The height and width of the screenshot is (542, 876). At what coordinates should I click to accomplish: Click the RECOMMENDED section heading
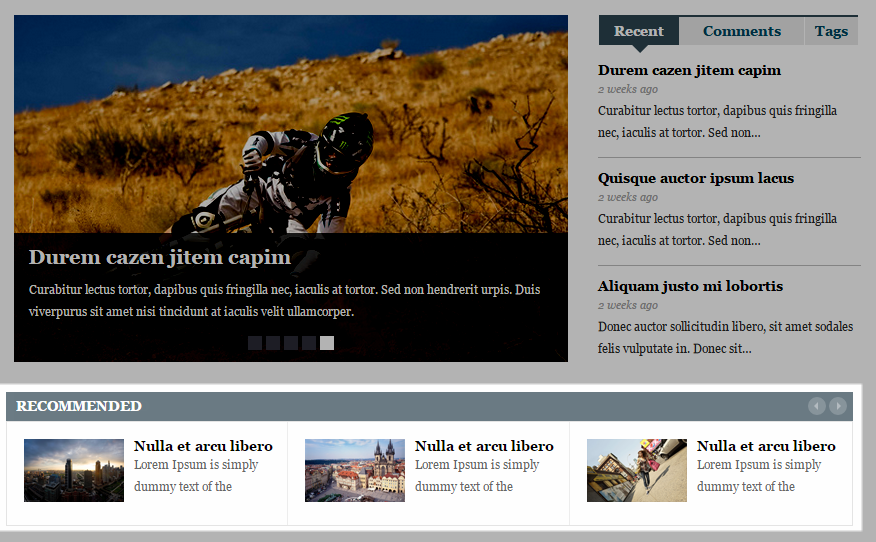pos(79,406)
